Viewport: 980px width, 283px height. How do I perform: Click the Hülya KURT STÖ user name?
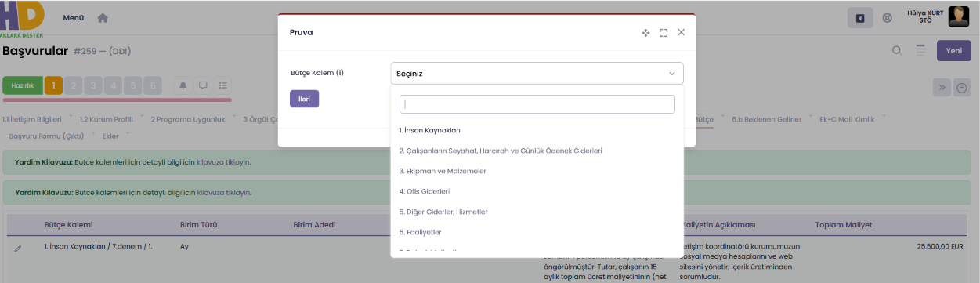pos(925,16)
